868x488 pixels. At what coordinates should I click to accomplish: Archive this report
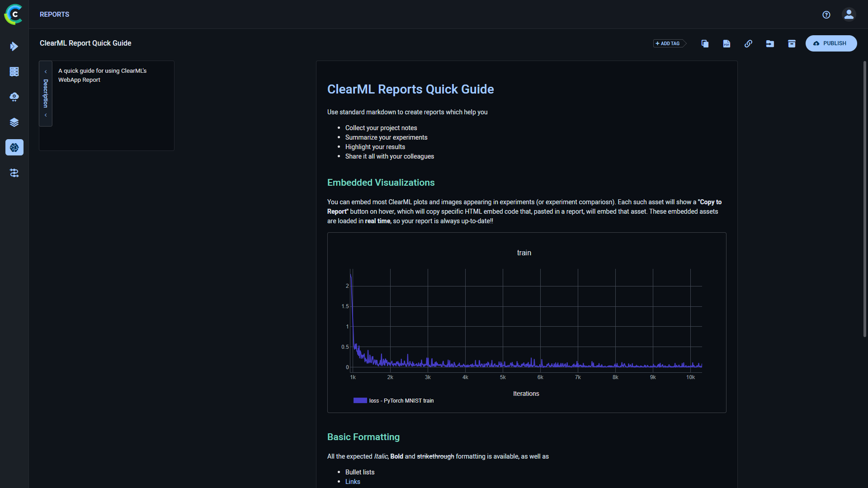point(792,43)
